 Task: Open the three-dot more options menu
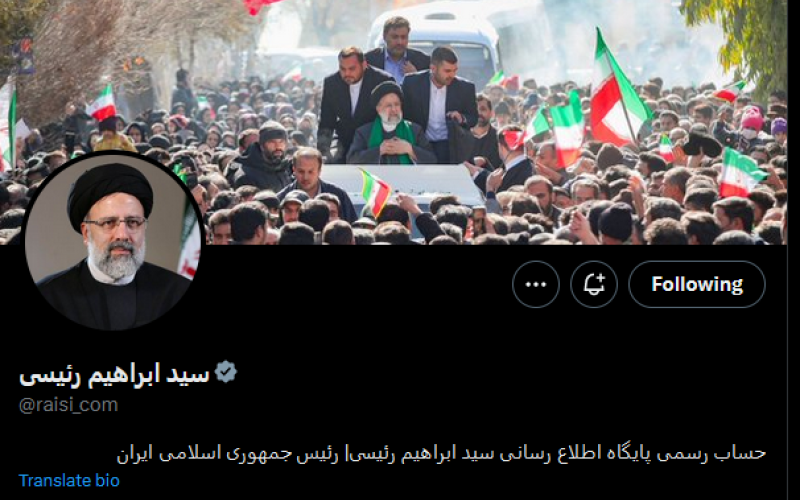point(536,284)
